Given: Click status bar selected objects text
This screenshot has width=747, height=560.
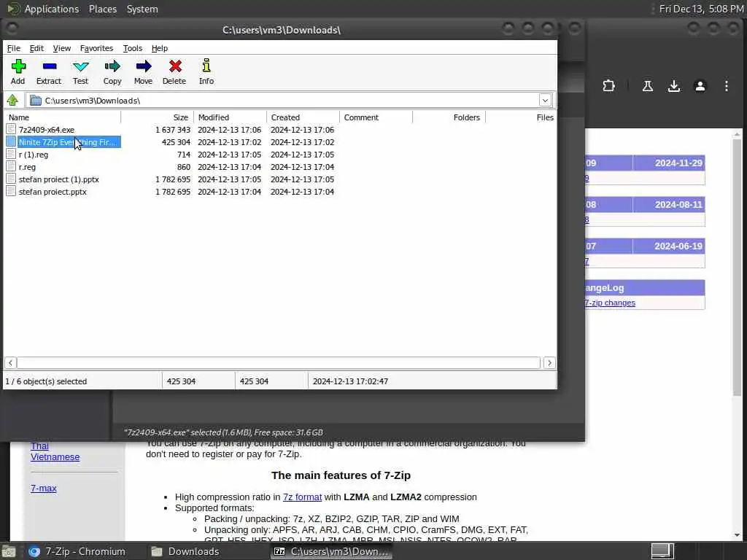Looking at the screenshot, I should pyautogui.click(x=46, y=381).
